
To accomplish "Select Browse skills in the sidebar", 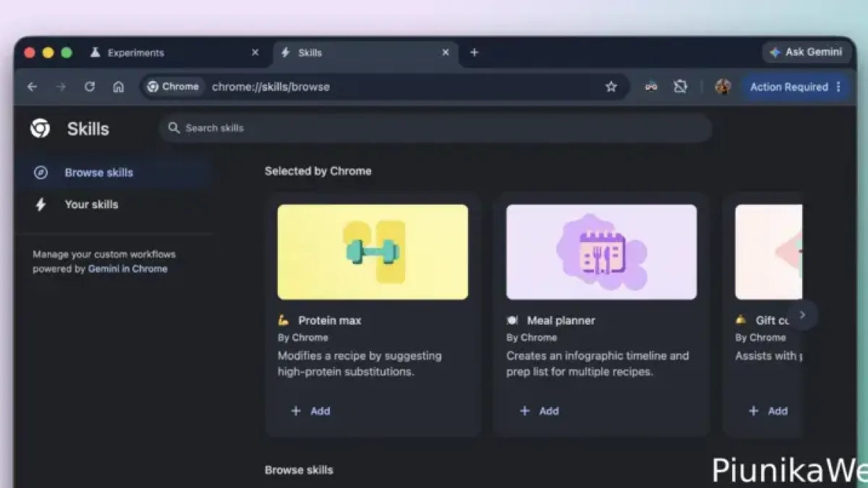I will click(x=113, y=173).
